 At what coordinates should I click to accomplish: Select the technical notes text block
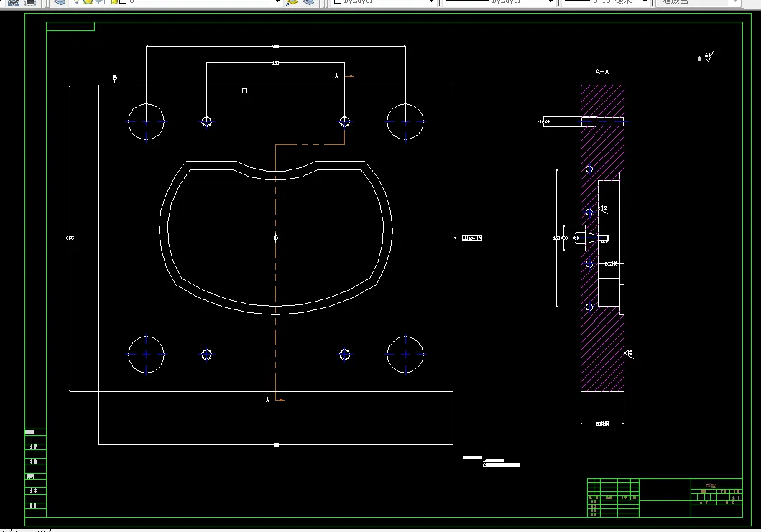(491, 461)
